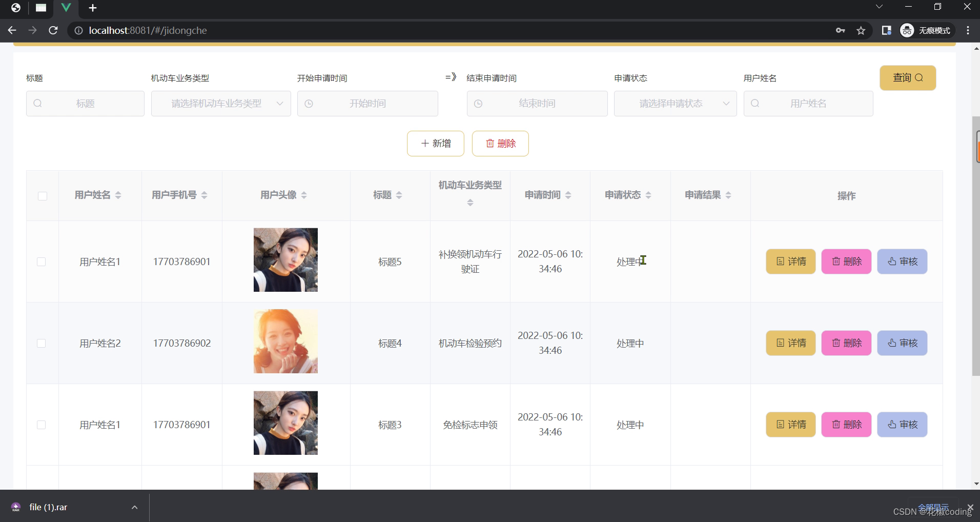Click the address bar URL

[x=148, y=30]
